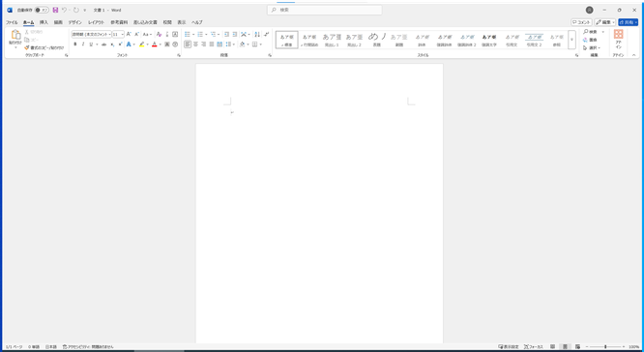Click the blue Share button

[x=628, y=22]
